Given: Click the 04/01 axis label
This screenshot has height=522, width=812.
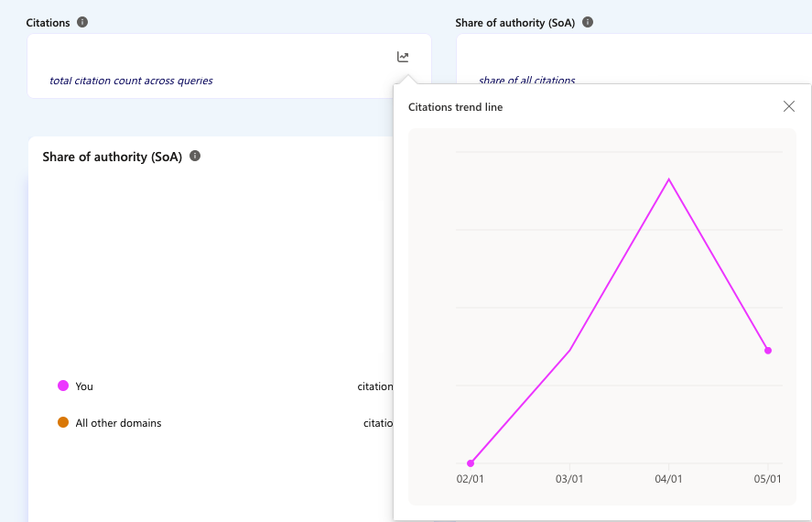Looking at the screenshot, I should [x=668, y=479].
